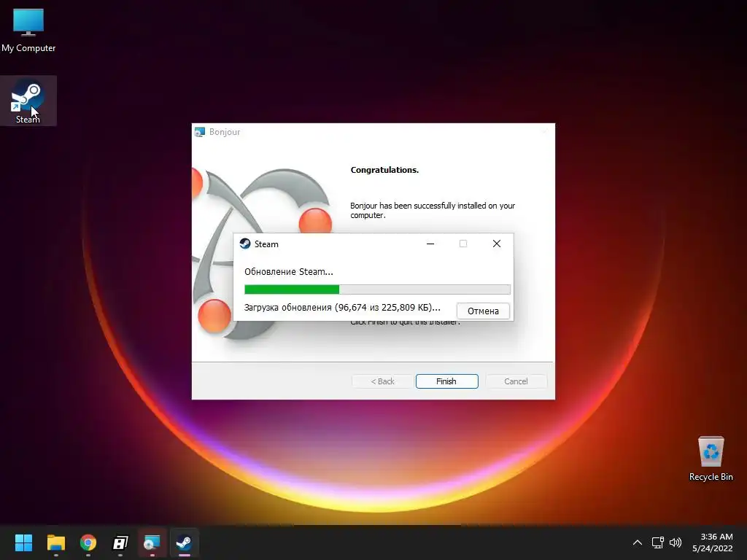Open the Recycle Bin icon
Viewport: 747px width, 560px height.
[x=711, y=459]
